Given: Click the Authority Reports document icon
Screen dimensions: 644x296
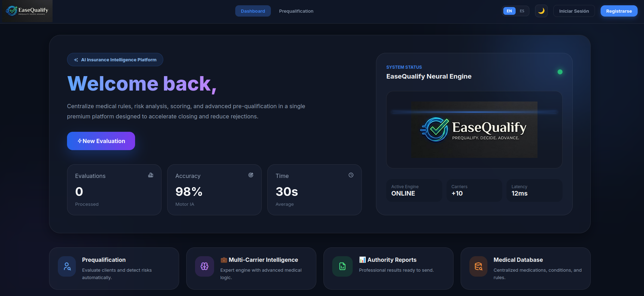Looking at the screenshot, I should pyautogui.click(x=342, y=266).
